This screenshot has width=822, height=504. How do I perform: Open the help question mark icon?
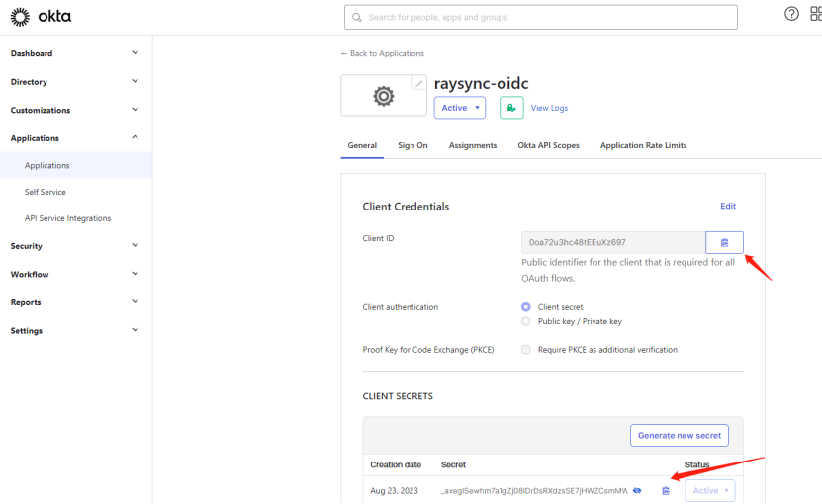coord(791,15)
